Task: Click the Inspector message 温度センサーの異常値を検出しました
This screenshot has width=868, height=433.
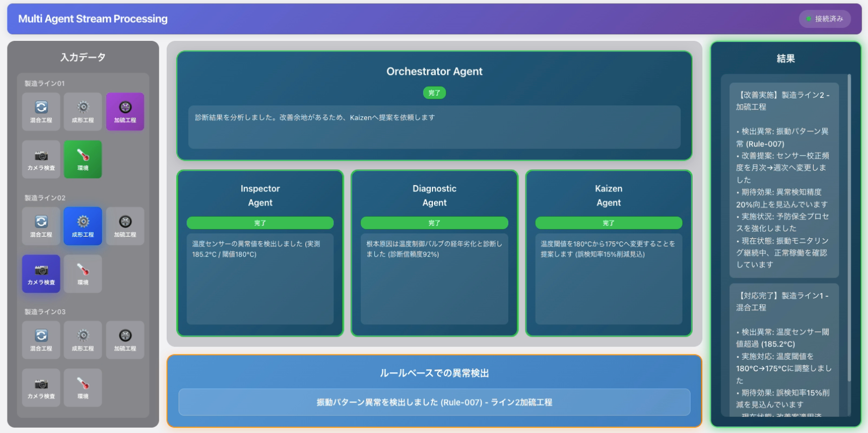Action: [x=257, y=249]
